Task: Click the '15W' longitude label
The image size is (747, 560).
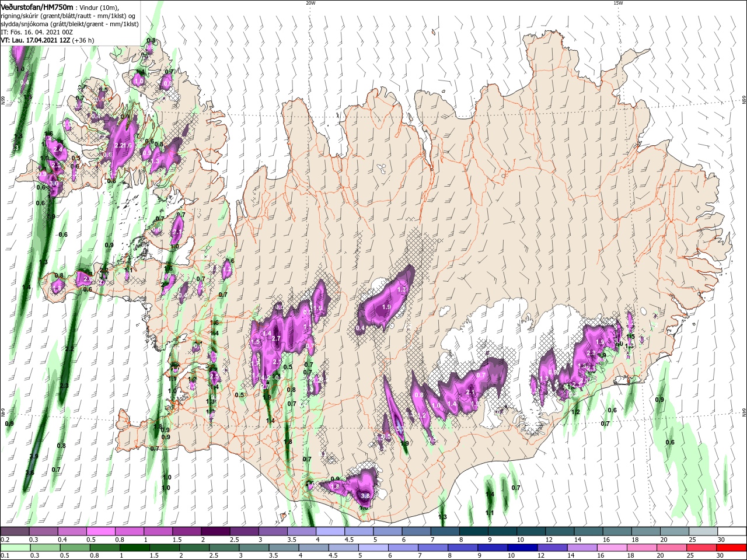Action: coord(618,3)
